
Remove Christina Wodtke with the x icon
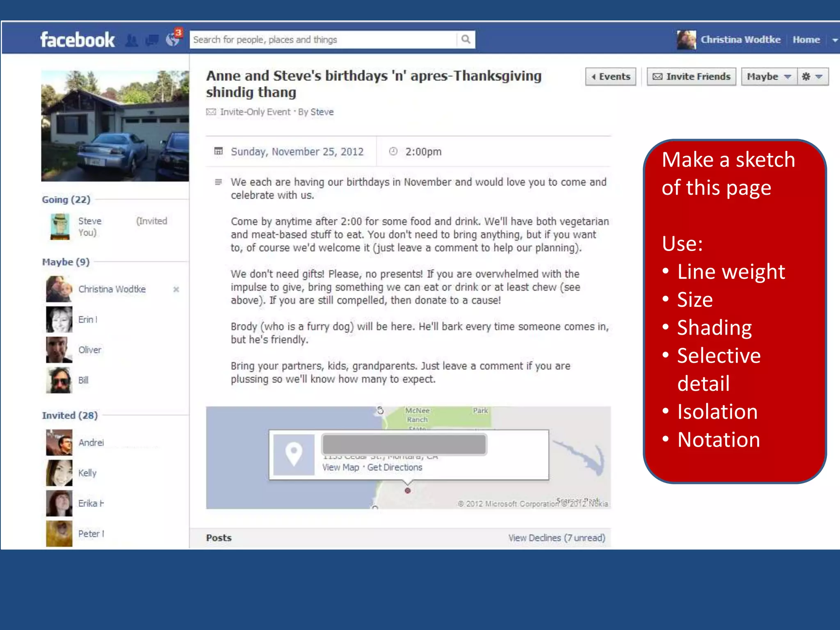click(x=176, y=290)
